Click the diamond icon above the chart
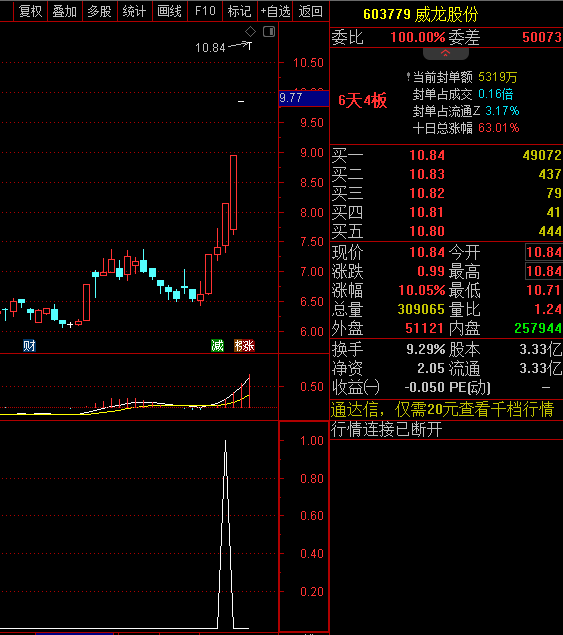 pyautogui.click(x=250, y=31)
